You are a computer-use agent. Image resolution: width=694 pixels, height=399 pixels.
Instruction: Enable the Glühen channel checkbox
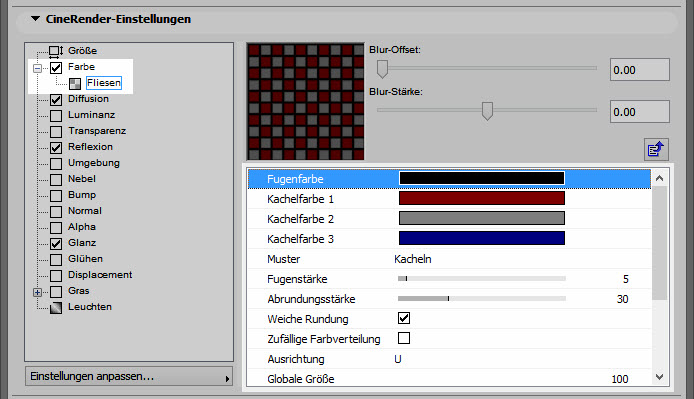point(56,260)
